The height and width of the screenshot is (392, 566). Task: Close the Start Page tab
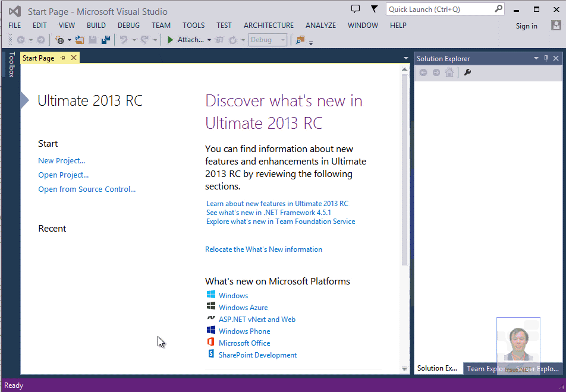click(74, 58)
